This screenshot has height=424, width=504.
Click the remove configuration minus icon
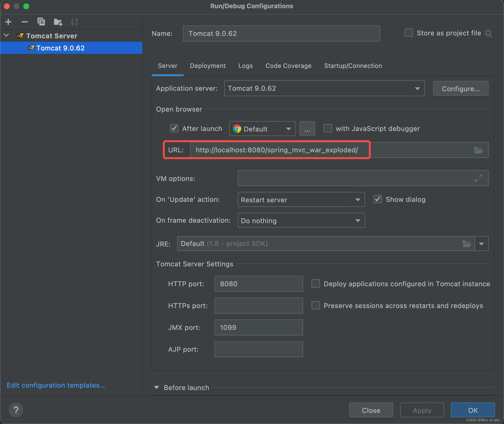[24, 22]
